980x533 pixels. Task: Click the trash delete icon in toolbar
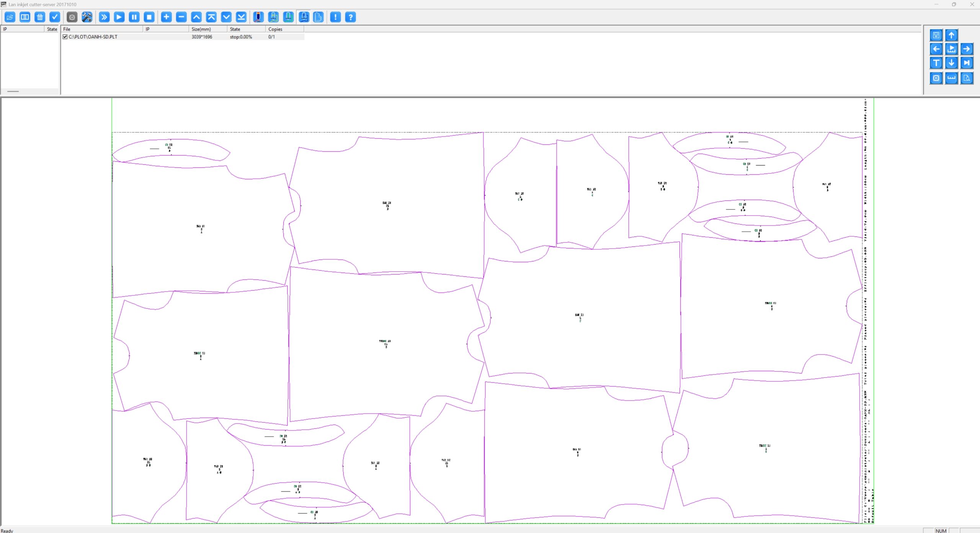40,17
